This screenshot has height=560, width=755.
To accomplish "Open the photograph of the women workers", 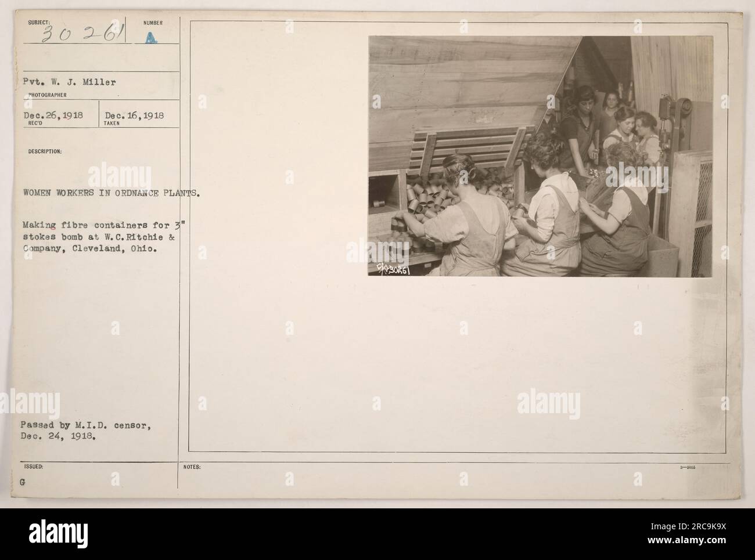I will tap(540, 156).
